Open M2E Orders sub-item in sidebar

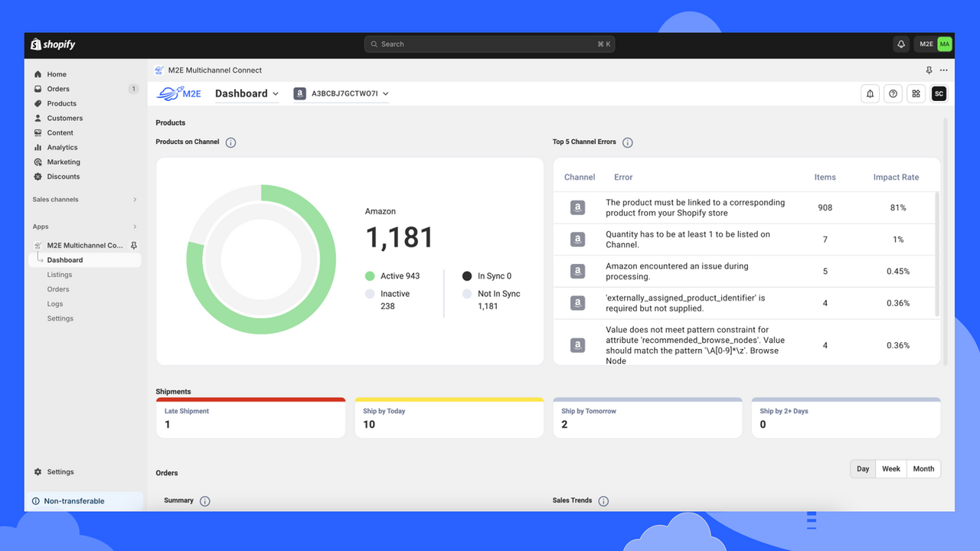[x=58, y=289]
